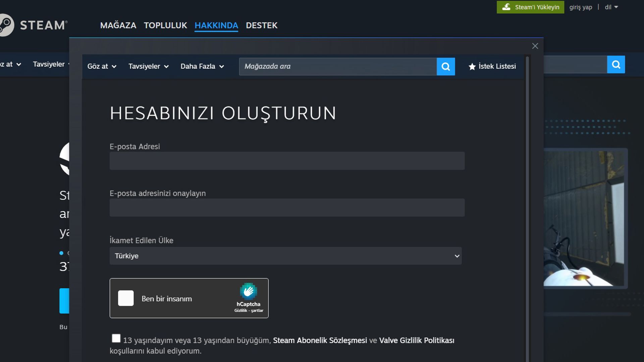Click the İstek Listesi star icon
644x362 pixels.
(x=472, y=67)
